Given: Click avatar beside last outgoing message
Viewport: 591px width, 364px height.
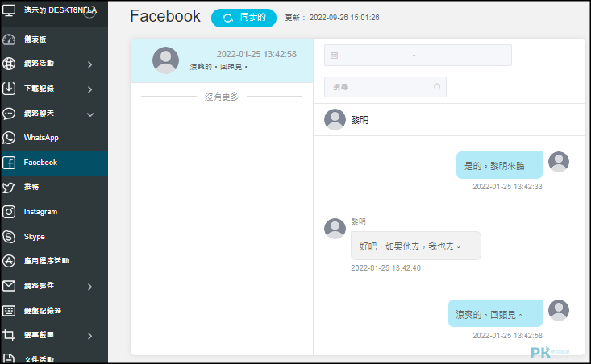Looking at the screenshot, I should pos(559,311).
